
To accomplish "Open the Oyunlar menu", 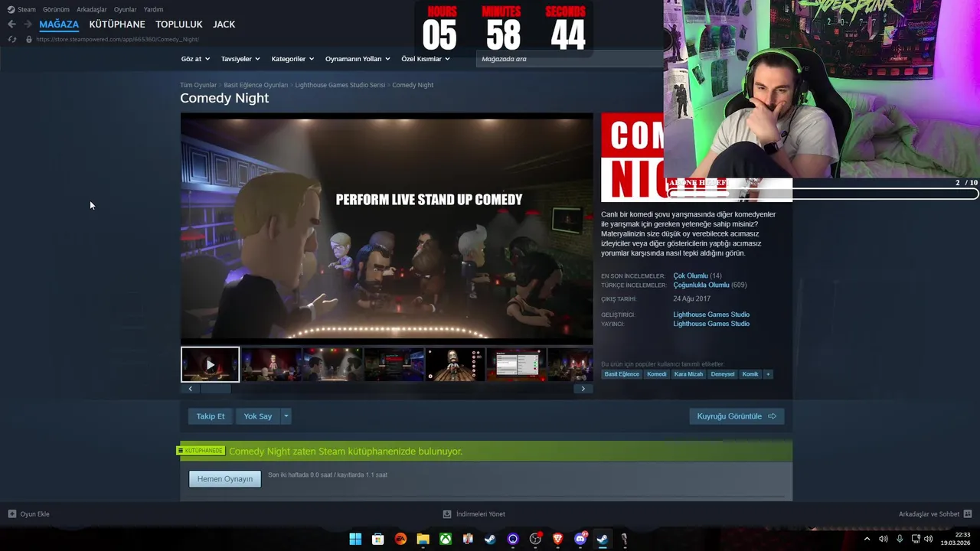I will [x=126, y=9].
